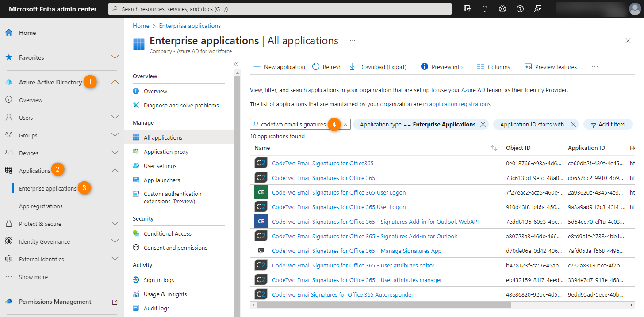Image resolution: width=644 pixels, height=317 pixels.
Task: Open App launchers menu item
Action: (x=161, y=180)
